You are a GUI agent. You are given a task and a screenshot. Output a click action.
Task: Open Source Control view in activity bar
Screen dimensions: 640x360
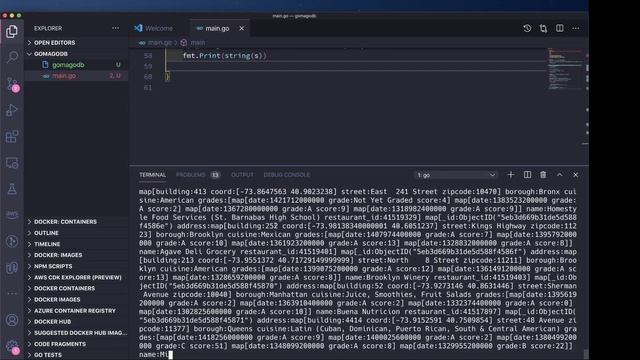click(12, 84)
